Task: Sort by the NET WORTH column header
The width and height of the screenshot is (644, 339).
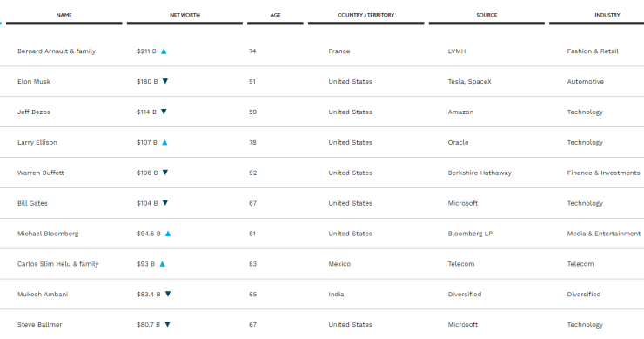Action: pos(184,15)
